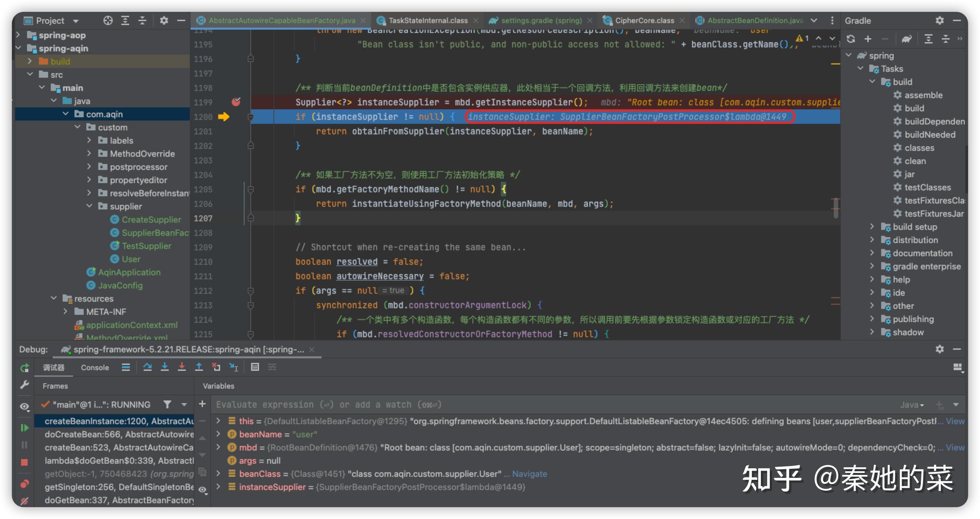The width and height of the screenshot is (980, 519).
Task: Switch to the settings.gradle (spring) tab
Action: [541, 20]
